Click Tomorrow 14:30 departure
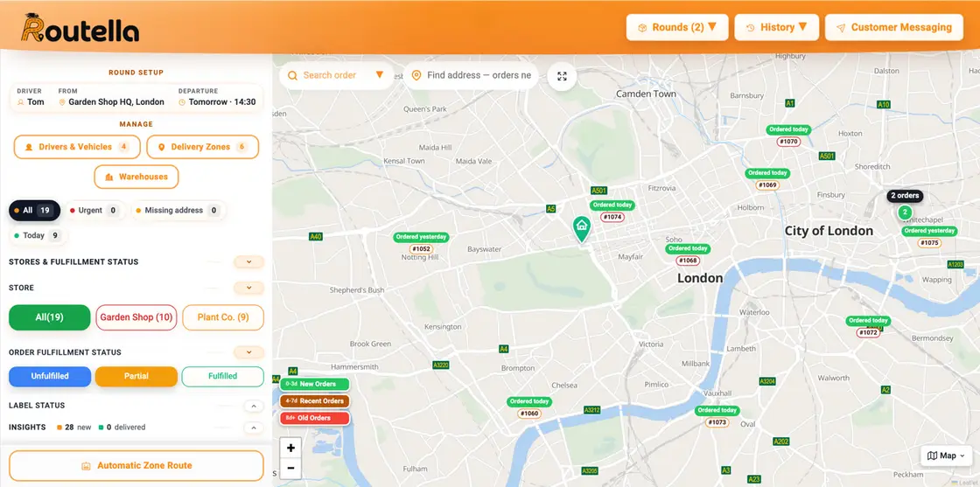The image size is (980, 487). (x=217, y=97)
